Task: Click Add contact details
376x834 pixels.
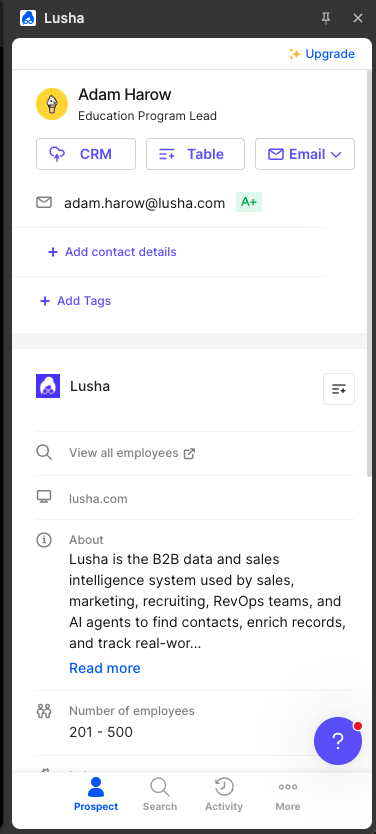Action: tap(112, 252)
